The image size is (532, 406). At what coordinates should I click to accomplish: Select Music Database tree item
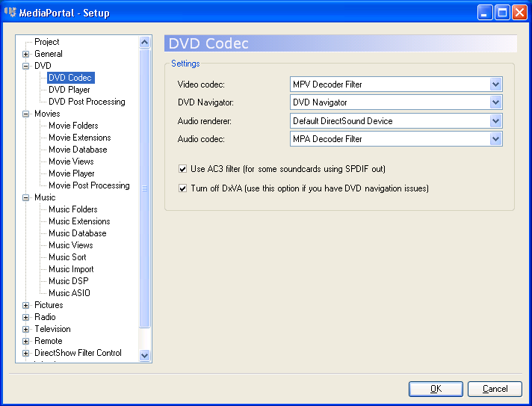tap(78, 233)
